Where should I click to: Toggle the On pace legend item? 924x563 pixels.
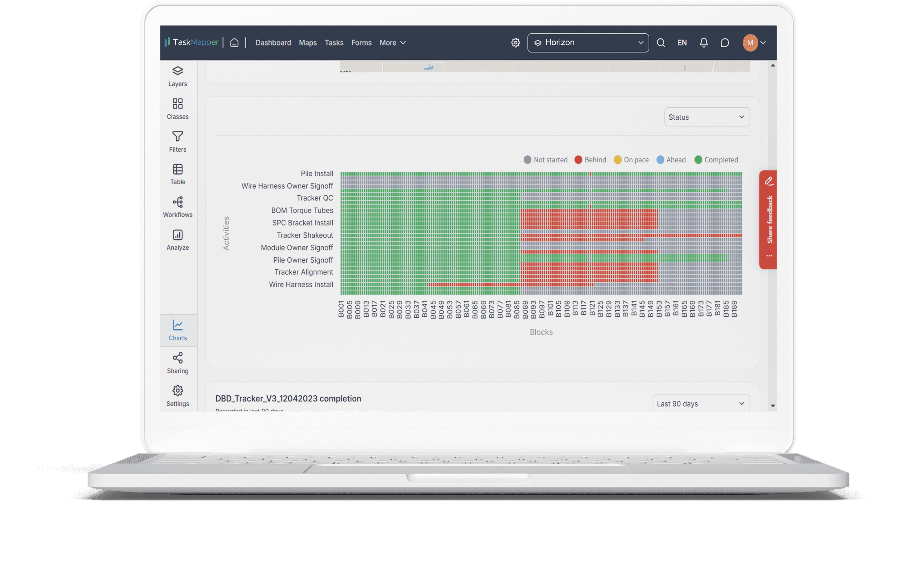coord(631,159)
